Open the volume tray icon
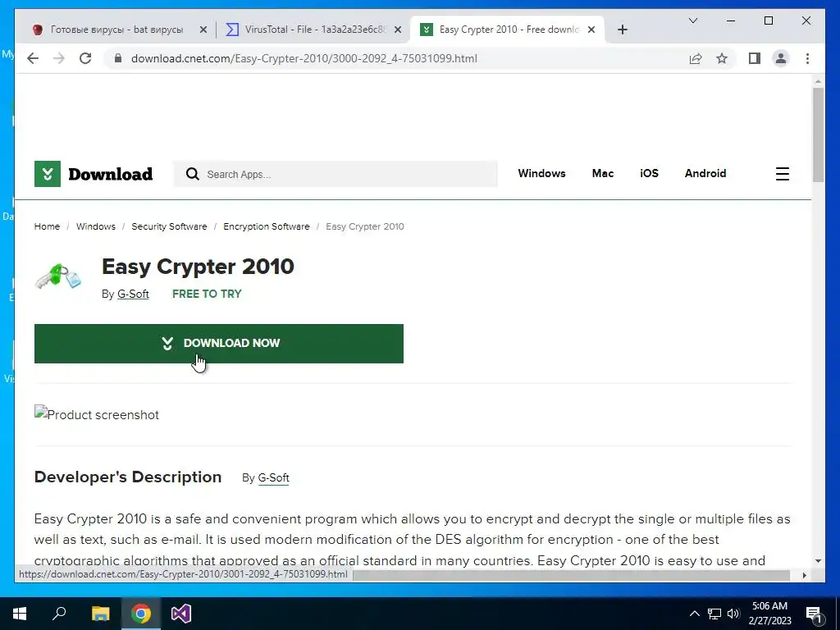 point(733,614)
